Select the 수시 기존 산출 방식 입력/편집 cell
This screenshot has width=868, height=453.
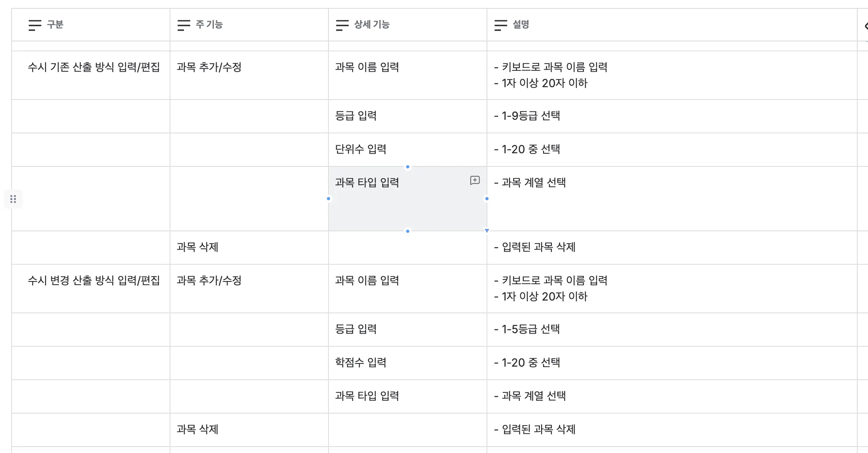[94, 67]
